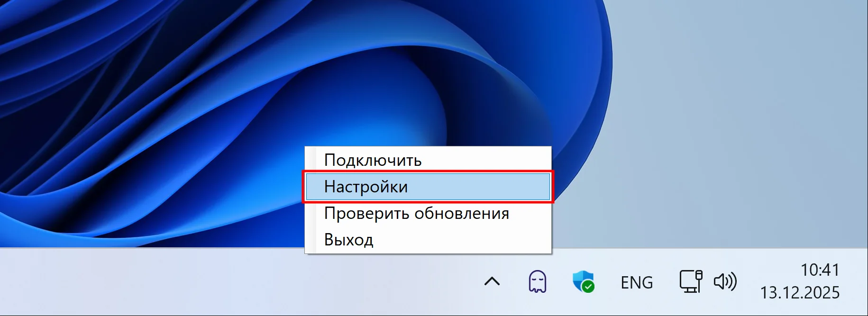This screenshot has height=316, width=868.
Task: Click the 10:41 taskbar clock time
Action: 820,270
